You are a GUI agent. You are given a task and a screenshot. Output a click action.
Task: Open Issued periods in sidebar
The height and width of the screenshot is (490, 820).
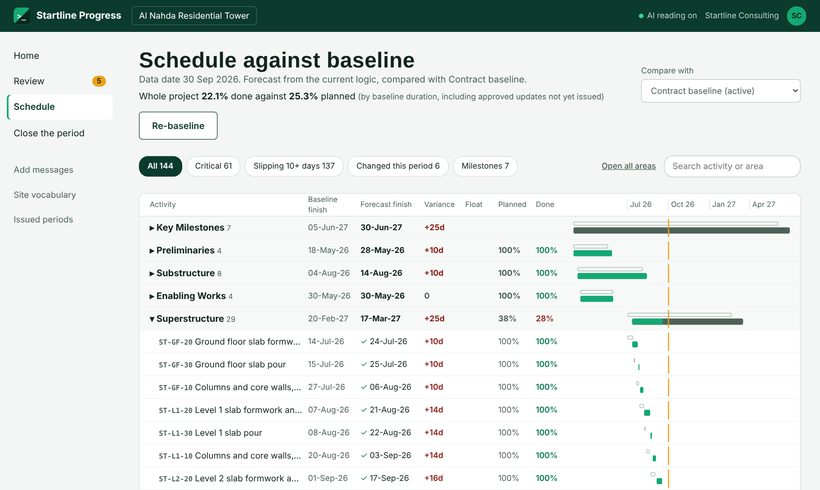pyautogui.click(x=43, y=220)
